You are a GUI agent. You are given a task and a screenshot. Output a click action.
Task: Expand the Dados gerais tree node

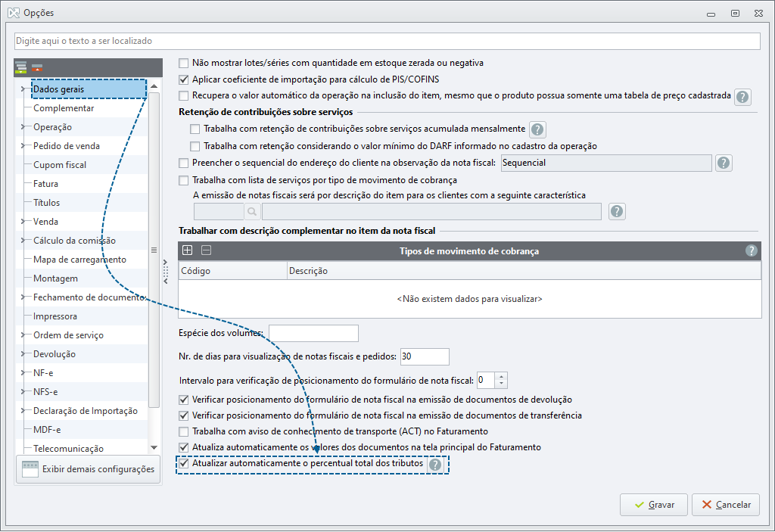point(23,89)
